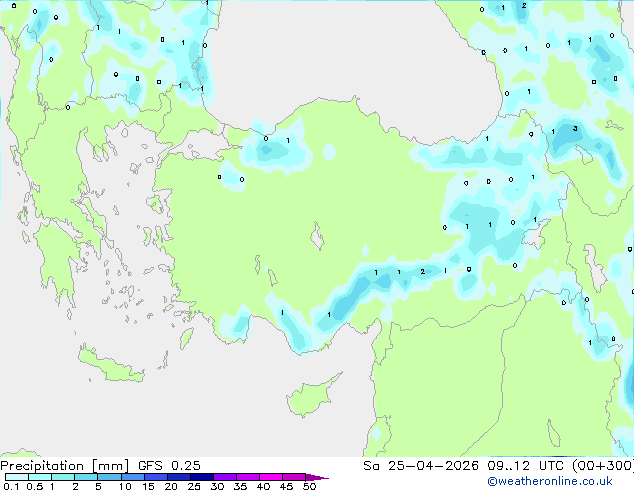This screenshot has width=634, height=490.
Task: Click the legend label 0.5
Action: [x=35, y=486]
